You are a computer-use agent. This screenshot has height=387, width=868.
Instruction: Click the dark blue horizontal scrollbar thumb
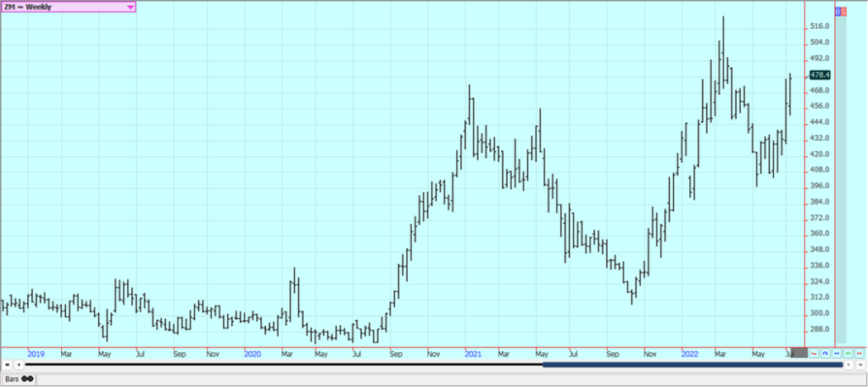point(693,365)
